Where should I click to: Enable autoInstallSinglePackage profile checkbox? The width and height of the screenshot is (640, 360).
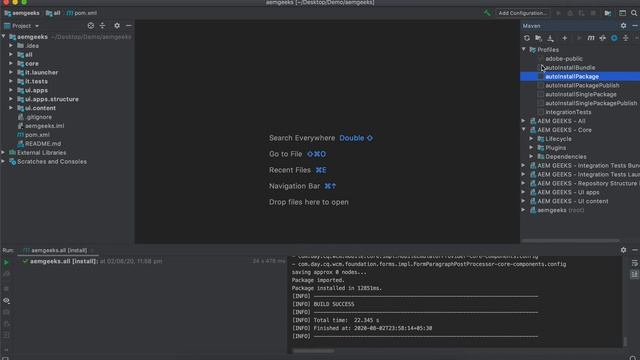click(540, 95)
